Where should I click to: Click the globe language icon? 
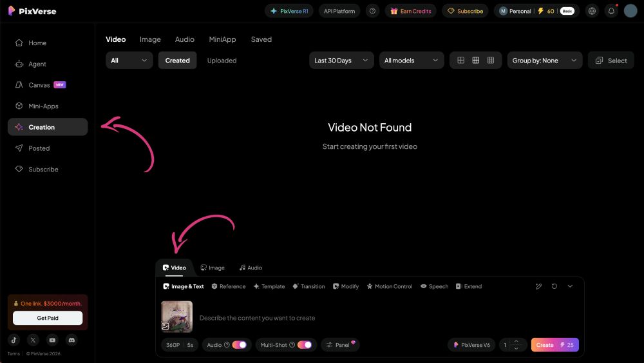point(592,11)
